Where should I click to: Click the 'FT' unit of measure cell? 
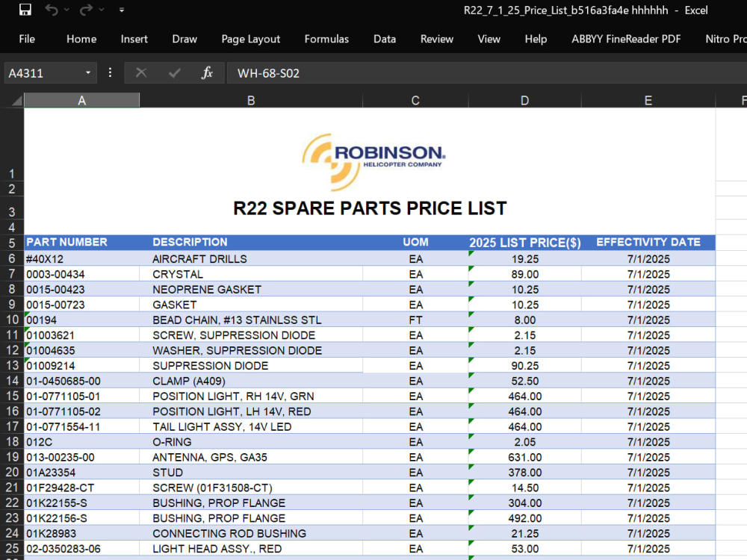(415, 320)
